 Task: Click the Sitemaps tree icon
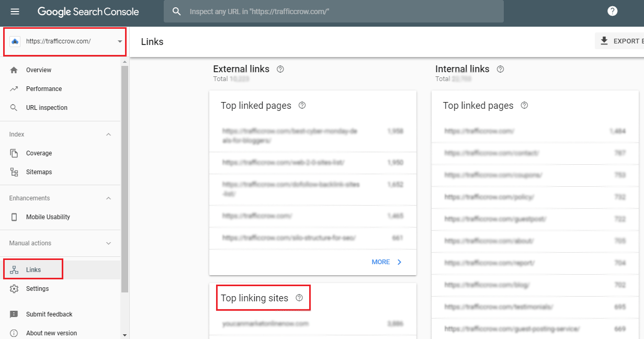point(14,172)
